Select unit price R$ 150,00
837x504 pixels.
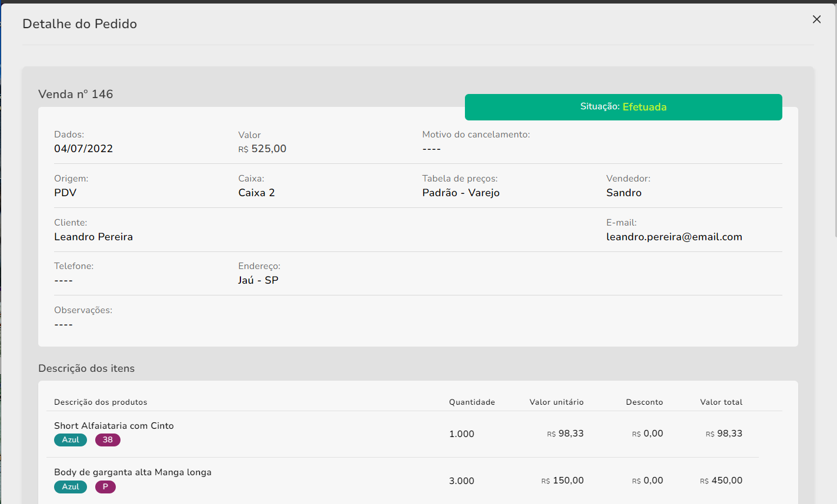pyautogui.click(x=563, y=481)
